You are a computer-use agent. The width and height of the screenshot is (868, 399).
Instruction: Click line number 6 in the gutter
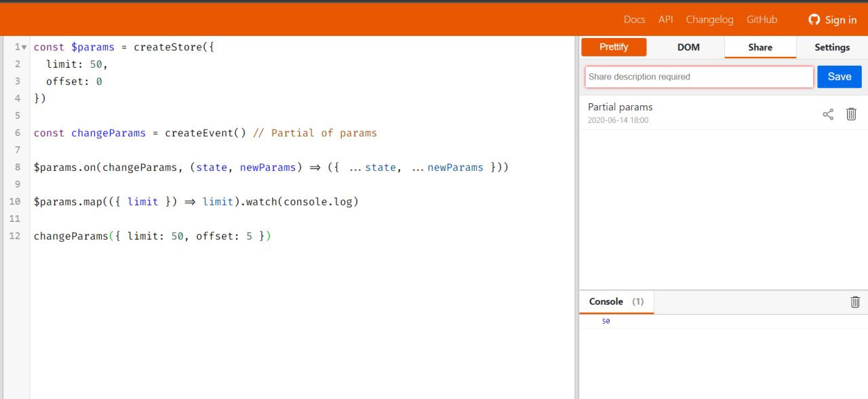[x=17, y=133]
